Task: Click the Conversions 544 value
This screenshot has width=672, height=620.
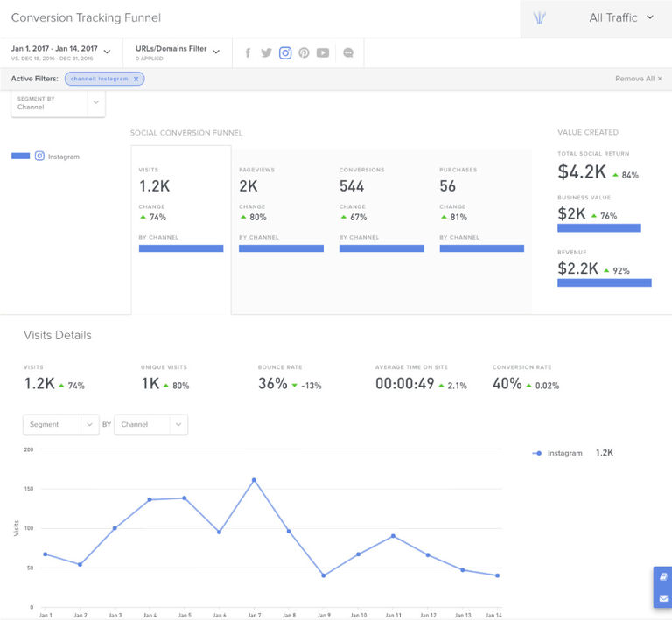Action: point(352,186)
